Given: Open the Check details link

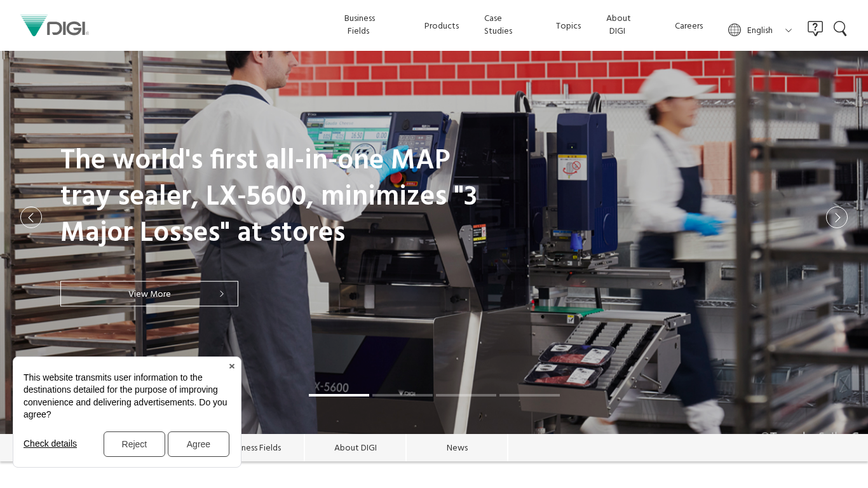Looking at the screenshot, I should point(50,444).
